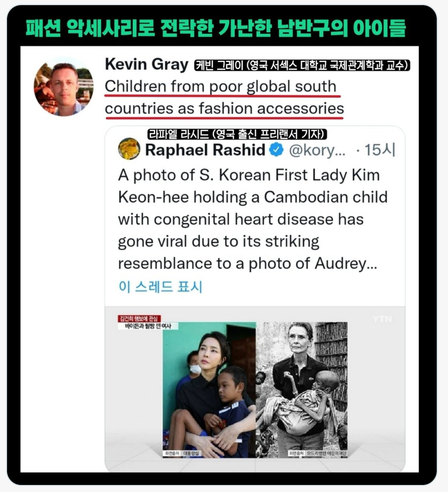Viewport: 448px width, 492px height.
Task: Open the quoted tweet body text
Action: point(253,219)
